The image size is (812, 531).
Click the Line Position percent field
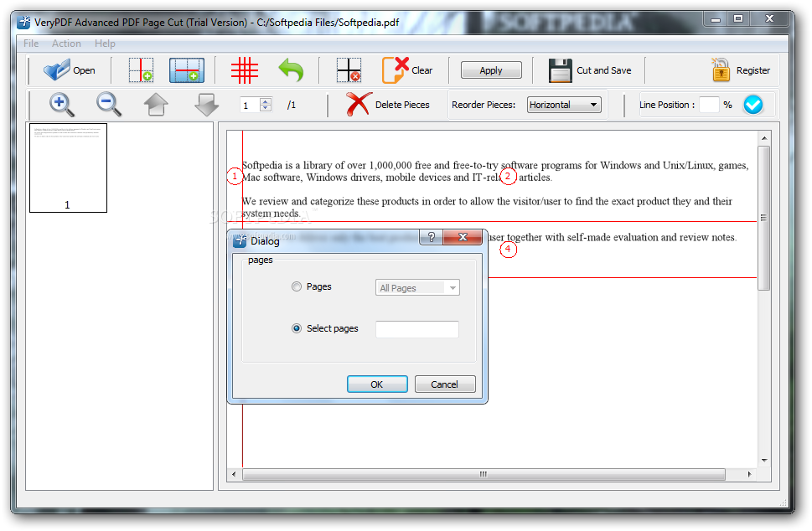(x=709, y=105)
